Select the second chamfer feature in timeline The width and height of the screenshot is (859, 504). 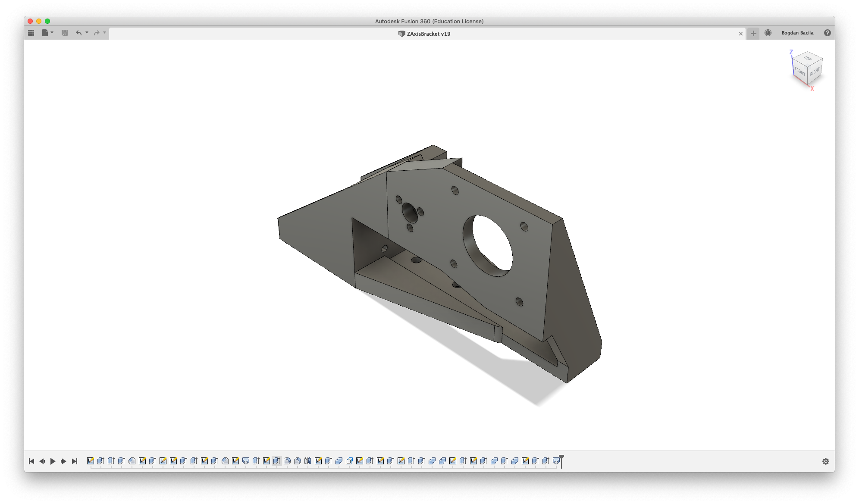(x=225, y=461)
